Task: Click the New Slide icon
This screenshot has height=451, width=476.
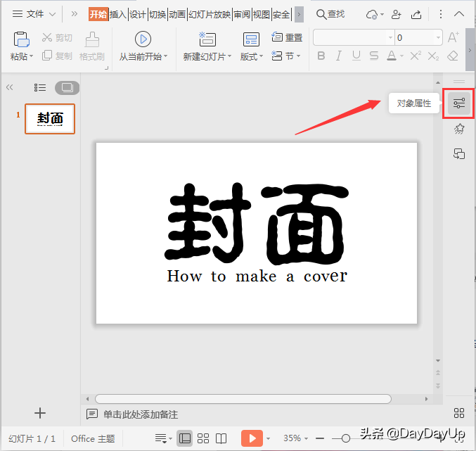Action: [207, 39]
